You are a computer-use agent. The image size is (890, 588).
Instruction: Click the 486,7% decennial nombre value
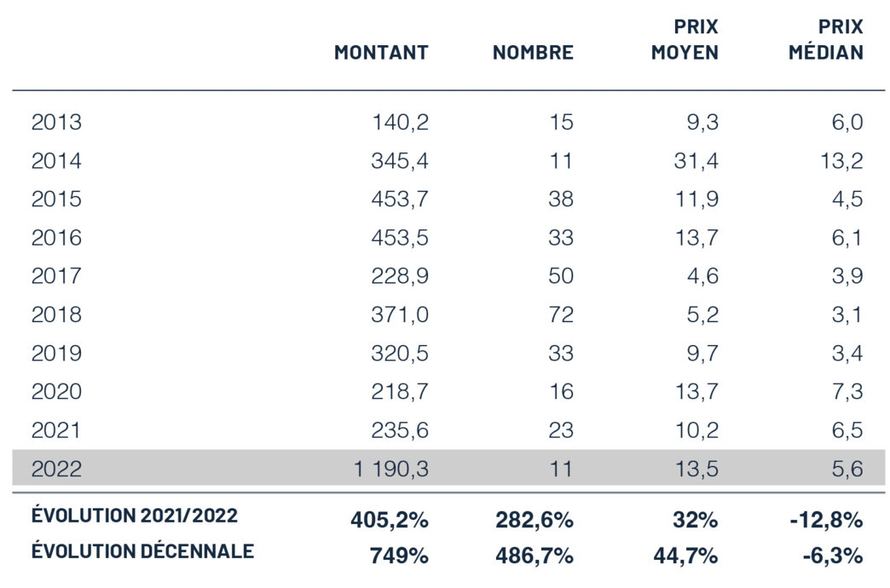point(535,556)
